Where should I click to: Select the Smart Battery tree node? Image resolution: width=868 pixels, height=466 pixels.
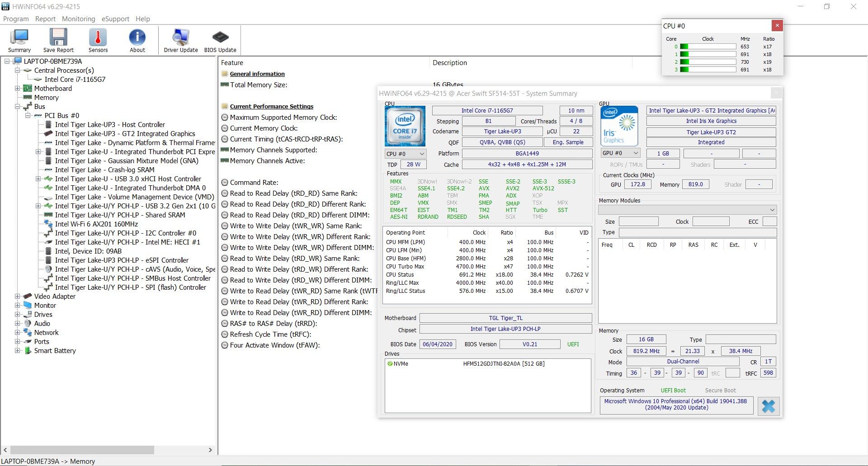55,351
